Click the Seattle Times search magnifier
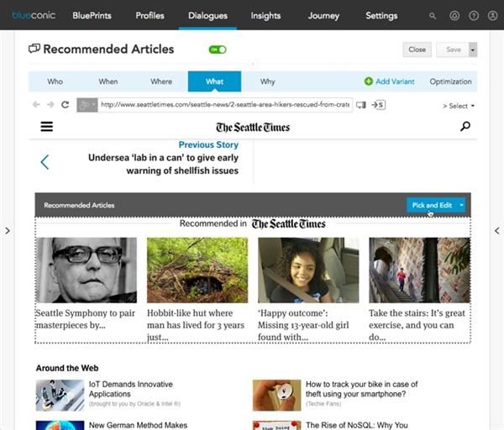504x430 pixels. coord(465,126)
